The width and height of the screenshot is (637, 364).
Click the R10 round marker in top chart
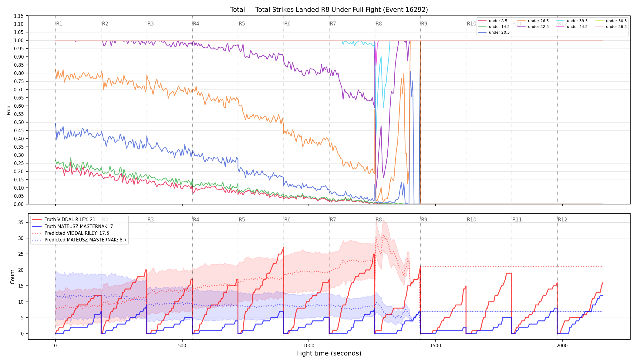pos(472,24)
